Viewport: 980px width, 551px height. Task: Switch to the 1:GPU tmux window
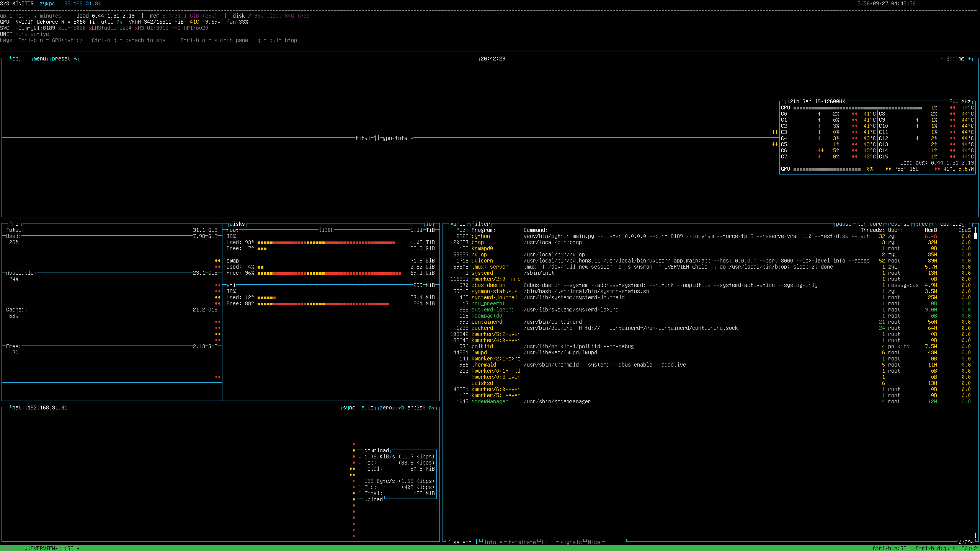click(70, 548)
